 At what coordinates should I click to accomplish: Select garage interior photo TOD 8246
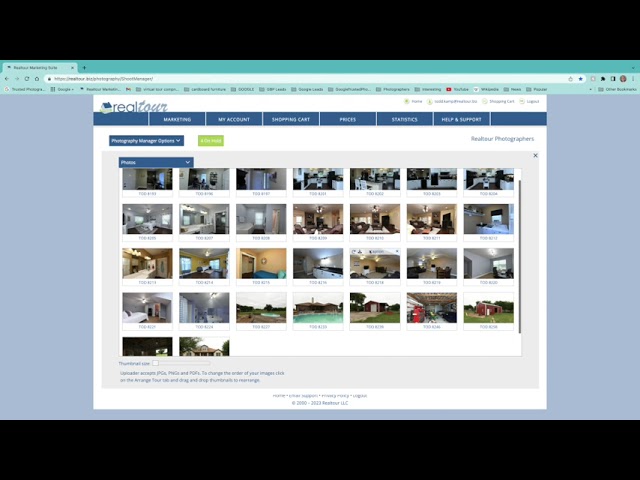432,308
